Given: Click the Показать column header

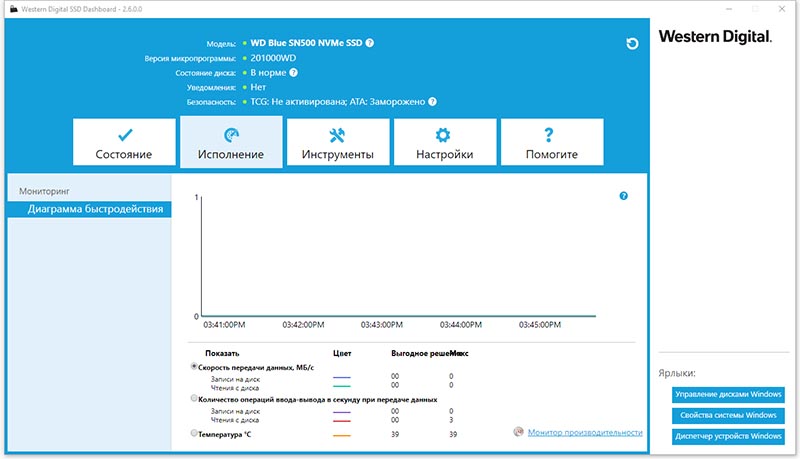Looking at the screenshot, I should tap(222, 353).
